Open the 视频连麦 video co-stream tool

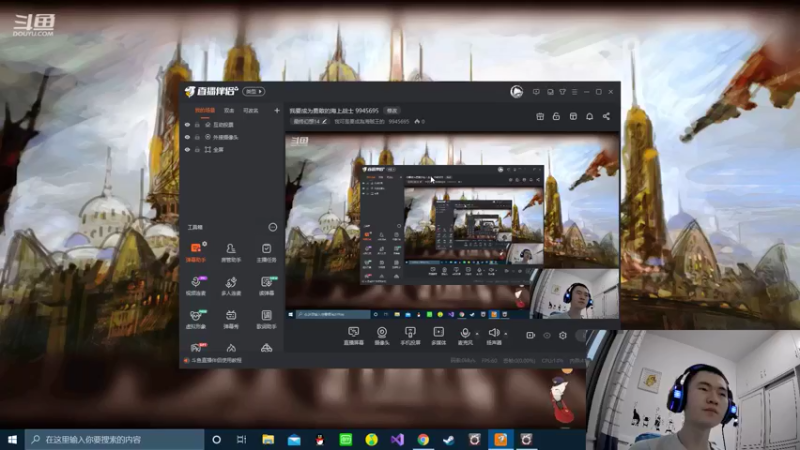point(195,286)
